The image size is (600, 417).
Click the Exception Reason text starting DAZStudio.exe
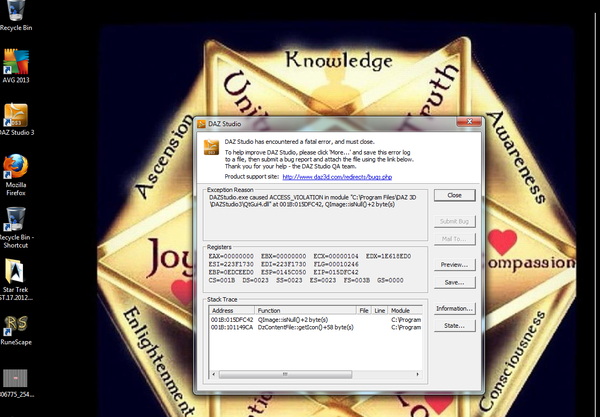click(313, 201)
